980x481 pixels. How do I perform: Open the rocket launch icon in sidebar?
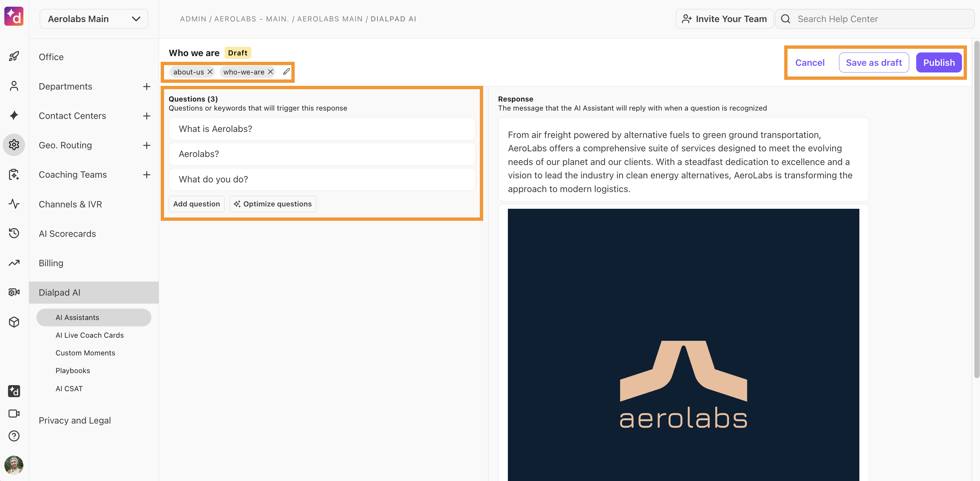(x=14, y=57)
